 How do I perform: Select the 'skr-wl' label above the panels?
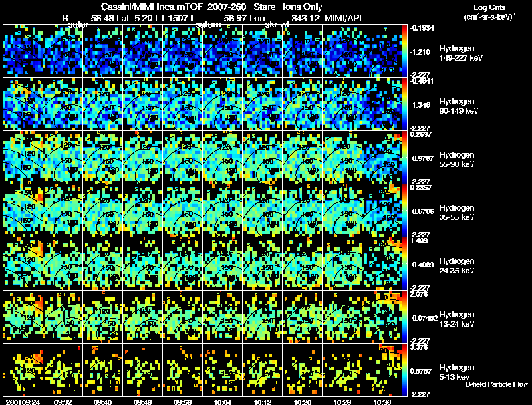tap(277, 25)
